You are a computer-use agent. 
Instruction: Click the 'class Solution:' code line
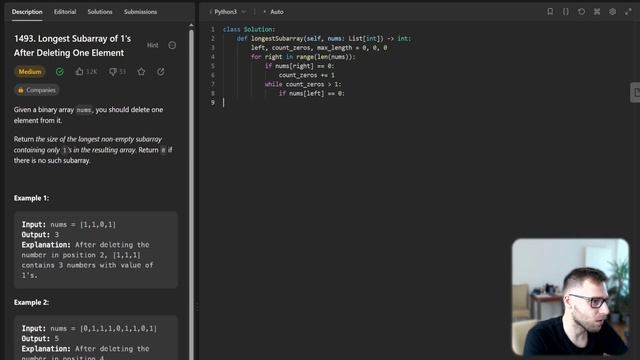click(x=249, y=29)
